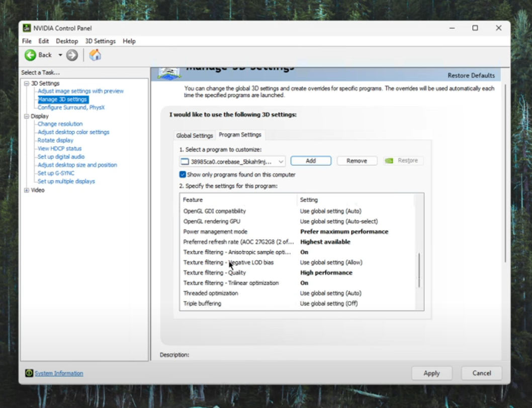Open the Back history dropdown arrow
This screenshot has height=408, width=532.
click(x=60, y=55)
